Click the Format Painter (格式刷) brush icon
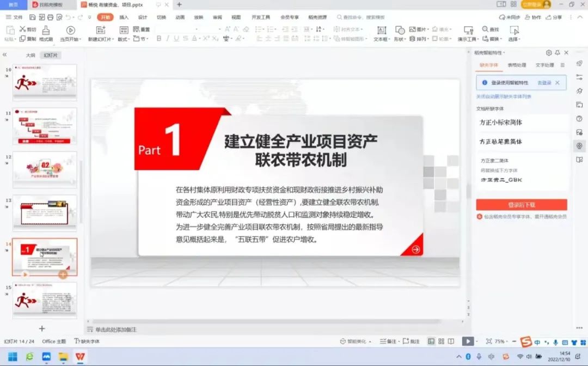The image size is (588, 366). point(46,30)
